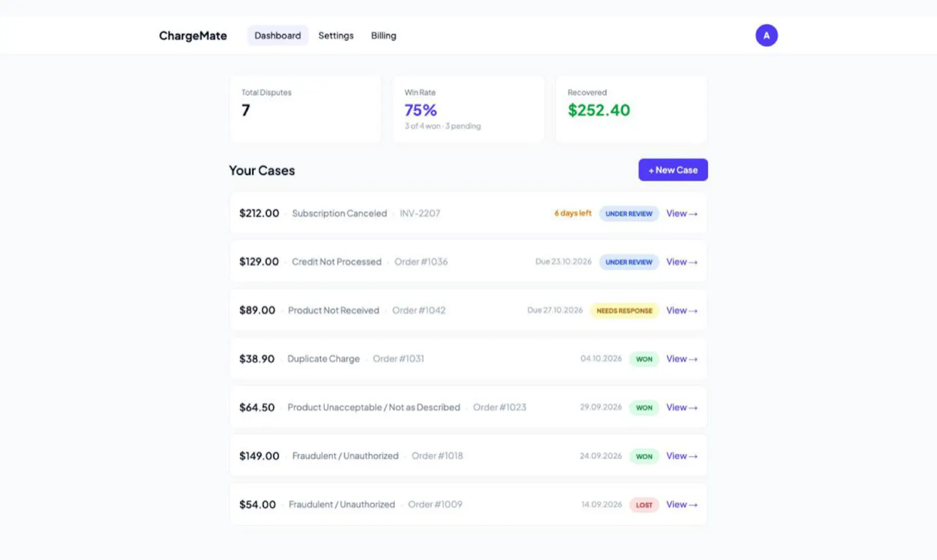View the $38.90 Duplicate Charge case
The width and height of the screenshot is (937, 560).
tap(682, 359)
